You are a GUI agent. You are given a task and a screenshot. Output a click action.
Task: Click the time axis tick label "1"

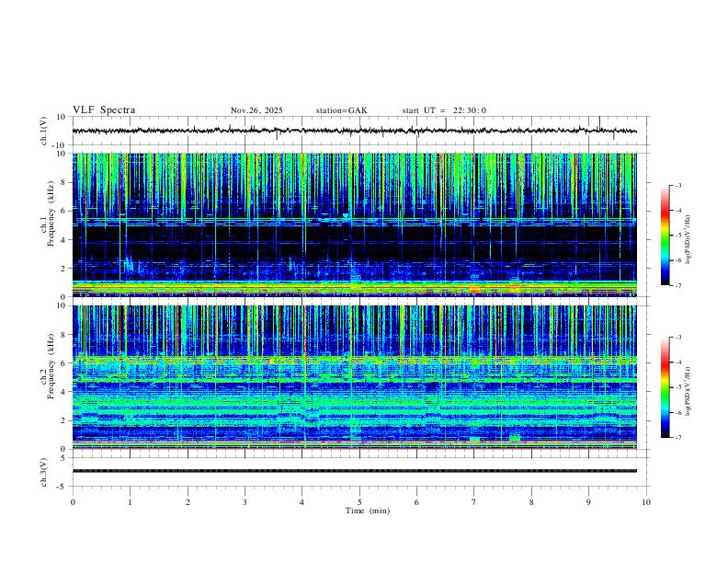coord(131,502)
